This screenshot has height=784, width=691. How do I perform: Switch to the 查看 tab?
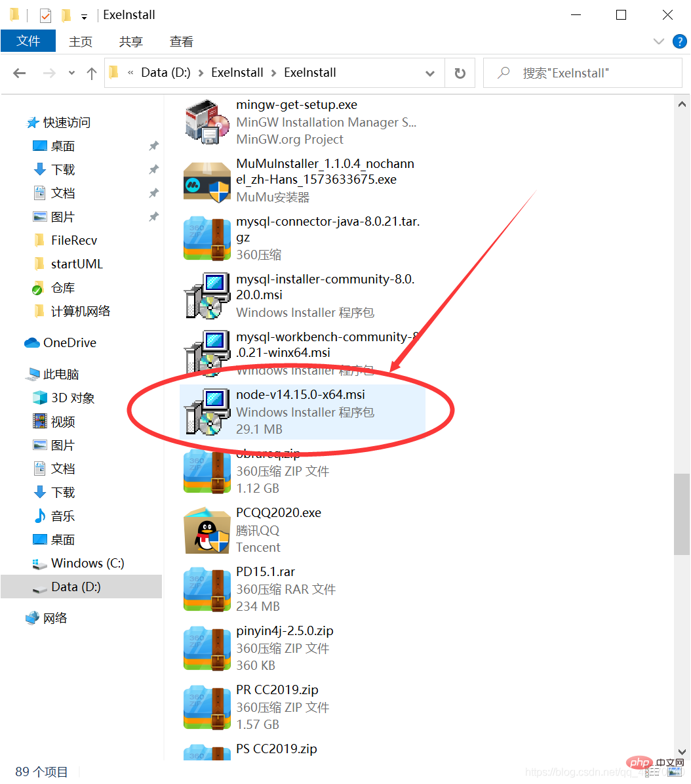[182, 41]
